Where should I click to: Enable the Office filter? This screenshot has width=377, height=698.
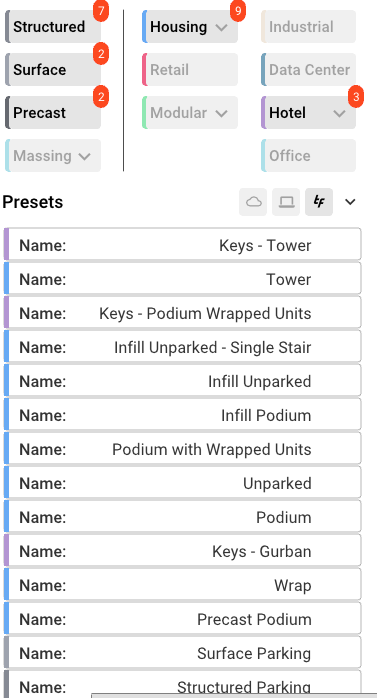pos(308,156)
